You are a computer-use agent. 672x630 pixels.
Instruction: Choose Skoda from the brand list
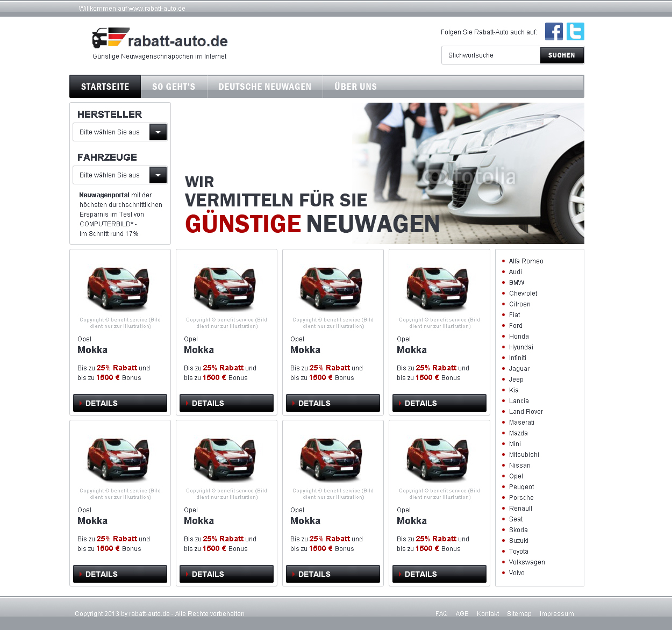(x=518, y=530)
